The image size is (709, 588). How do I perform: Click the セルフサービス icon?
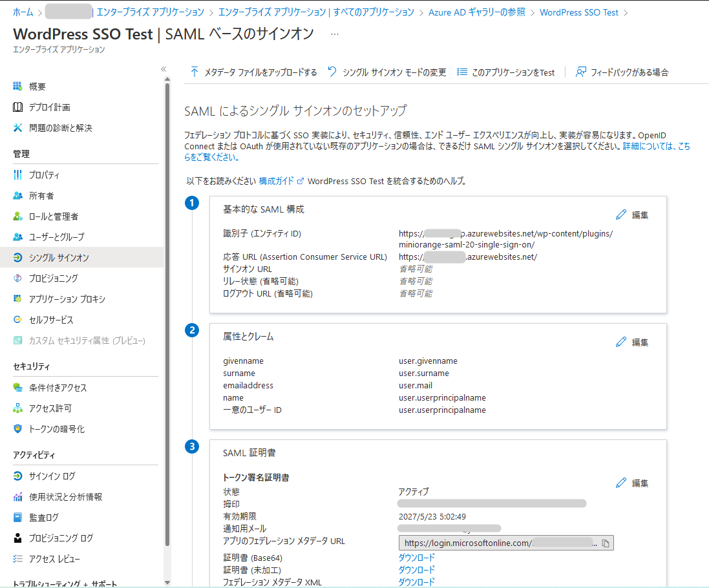click(17, 320)
